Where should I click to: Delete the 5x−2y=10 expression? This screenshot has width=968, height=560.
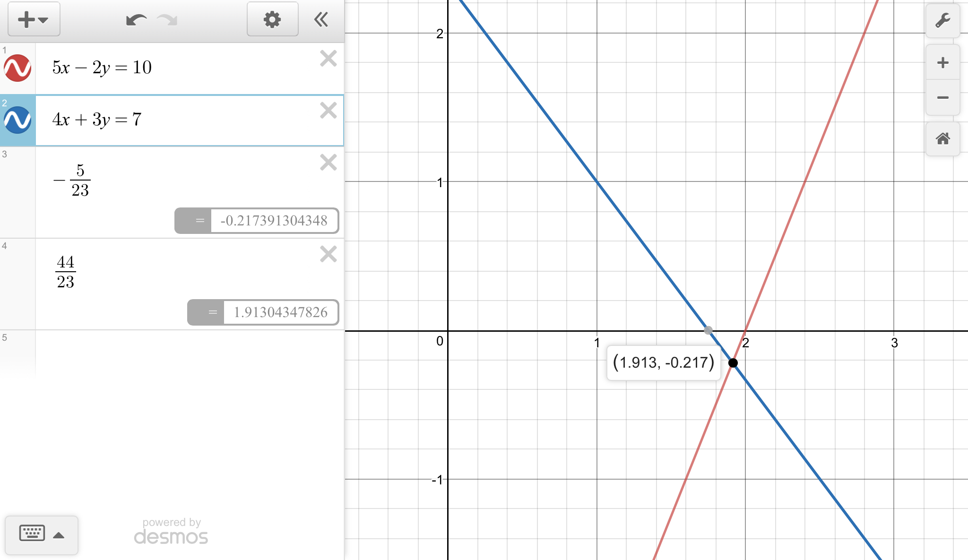(328, 59)
